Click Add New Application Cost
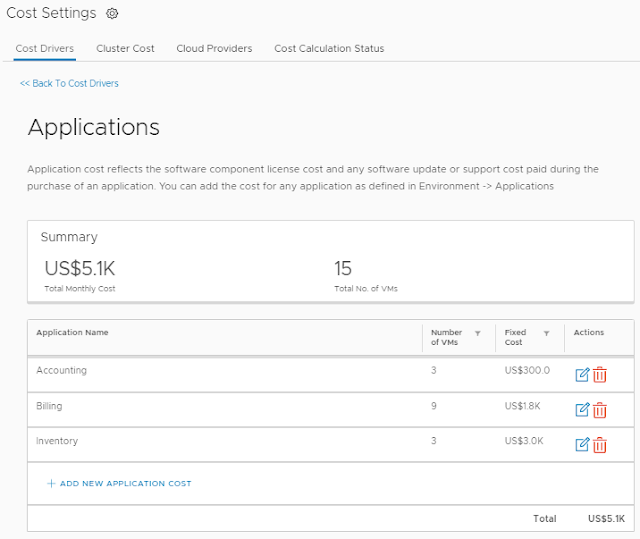Image resolution: width=640 pixels, height=539 pixels. pyautogui.click(x=119, y=484)
